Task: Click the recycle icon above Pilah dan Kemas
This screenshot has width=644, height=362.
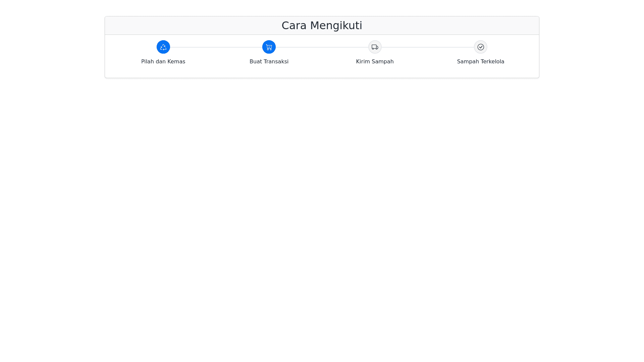Action: pos(163,47)
